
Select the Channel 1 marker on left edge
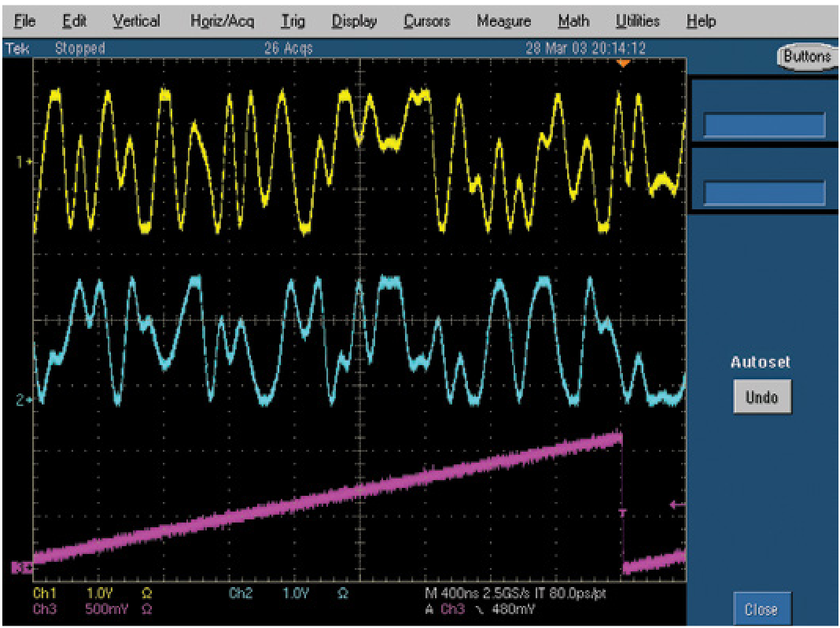click(24, 161)
